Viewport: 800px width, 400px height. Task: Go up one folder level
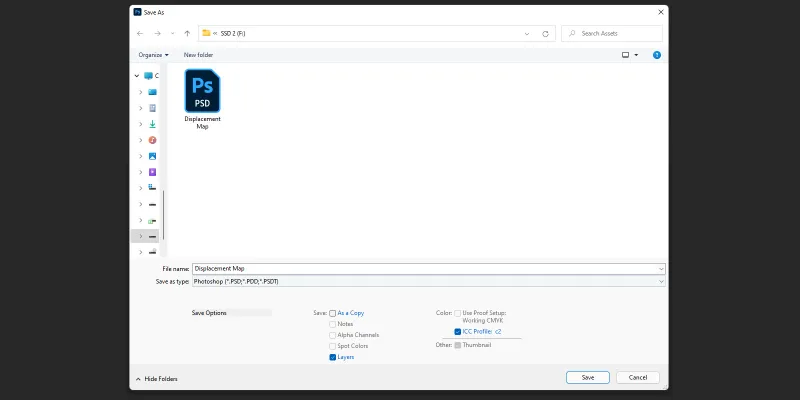(x=187, y=34)
